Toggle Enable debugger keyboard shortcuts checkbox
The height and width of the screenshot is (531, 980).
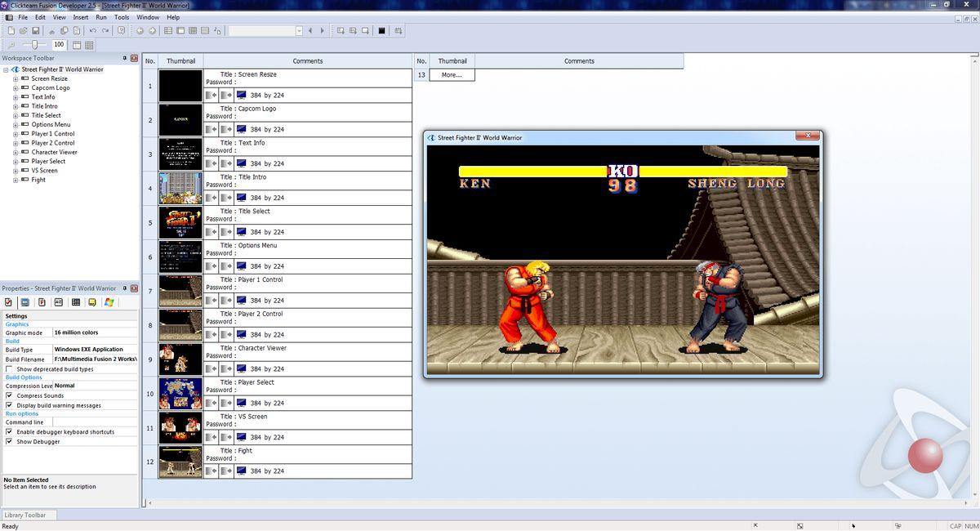tap(9, 431)
